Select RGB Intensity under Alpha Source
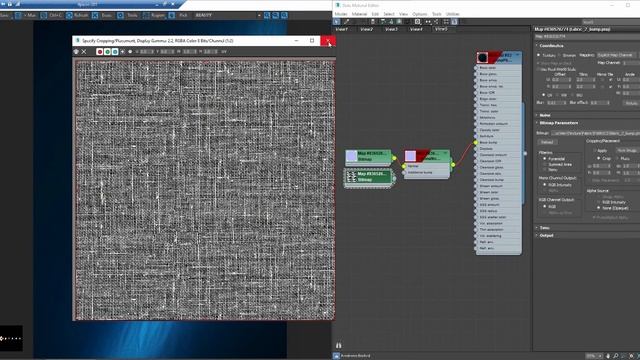The width and height of the screenshot is (640, 360). [599, 202]
